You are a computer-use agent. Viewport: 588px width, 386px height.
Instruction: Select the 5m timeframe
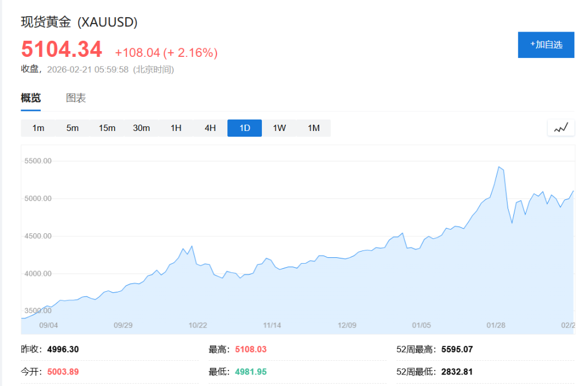click(x=72, y=128)
